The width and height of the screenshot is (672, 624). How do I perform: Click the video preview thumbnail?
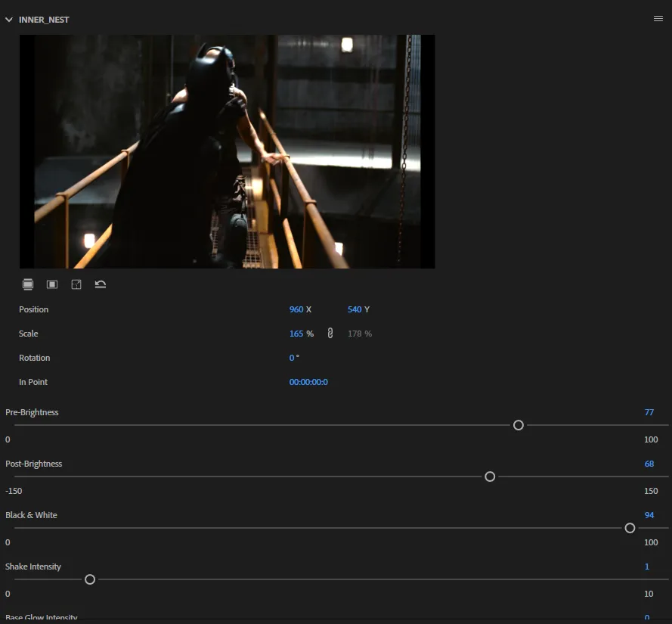(x=227, y=151)
